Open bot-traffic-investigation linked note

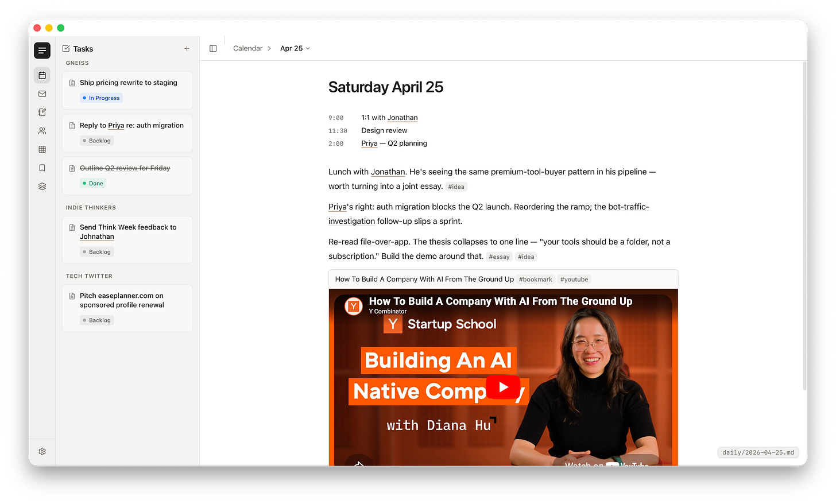[489, 214]
